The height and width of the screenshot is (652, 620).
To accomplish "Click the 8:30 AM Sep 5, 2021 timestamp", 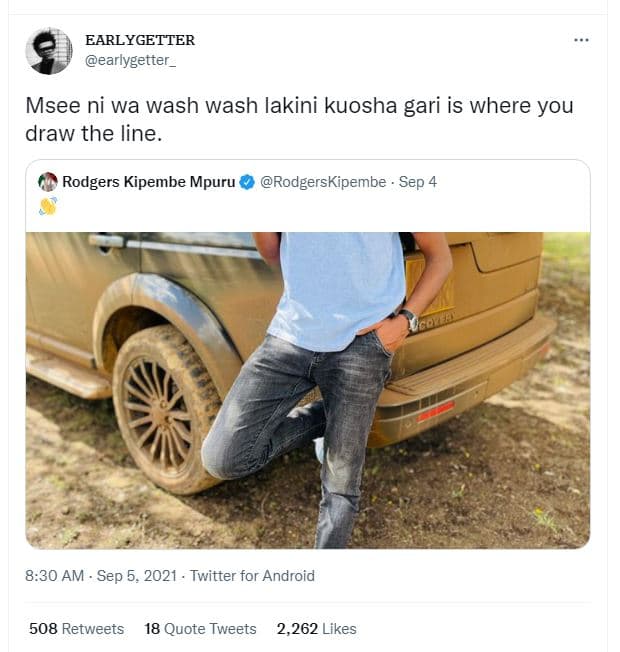I will tap(101, 576).
